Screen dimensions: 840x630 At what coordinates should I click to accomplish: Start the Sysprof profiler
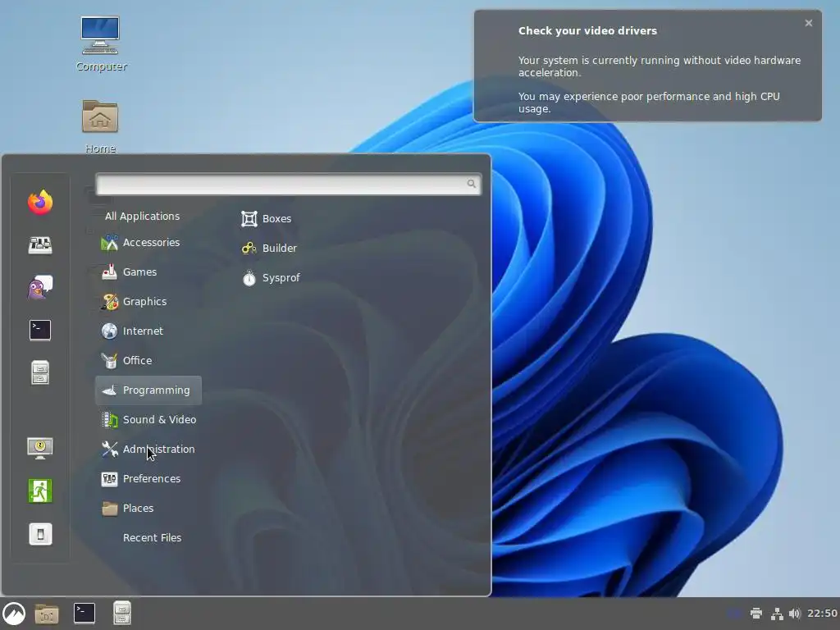271,277
